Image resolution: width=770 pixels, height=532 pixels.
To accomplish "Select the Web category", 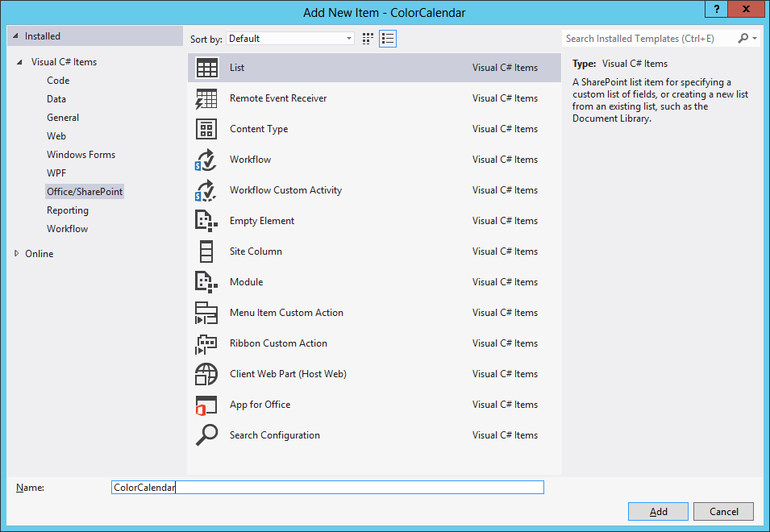I will 56,136.
